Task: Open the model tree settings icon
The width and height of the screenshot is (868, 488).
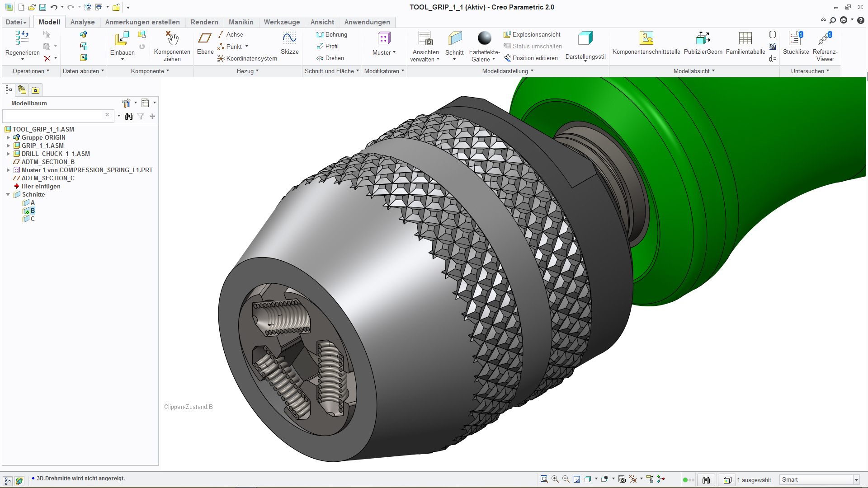Action: [x=126, y=103]
